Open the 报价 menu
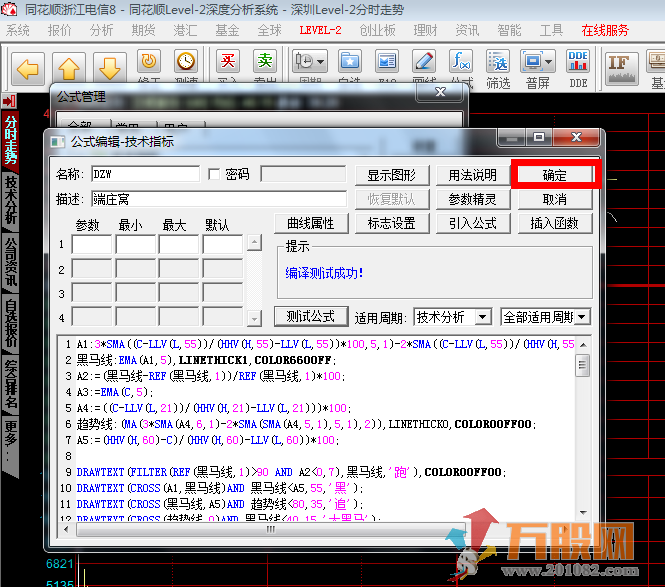 coord(59,30)
